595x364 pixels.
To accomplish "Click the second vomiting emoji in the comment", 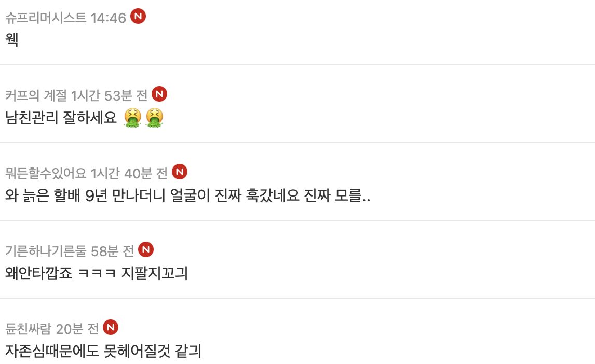I will tap(154, 118).
